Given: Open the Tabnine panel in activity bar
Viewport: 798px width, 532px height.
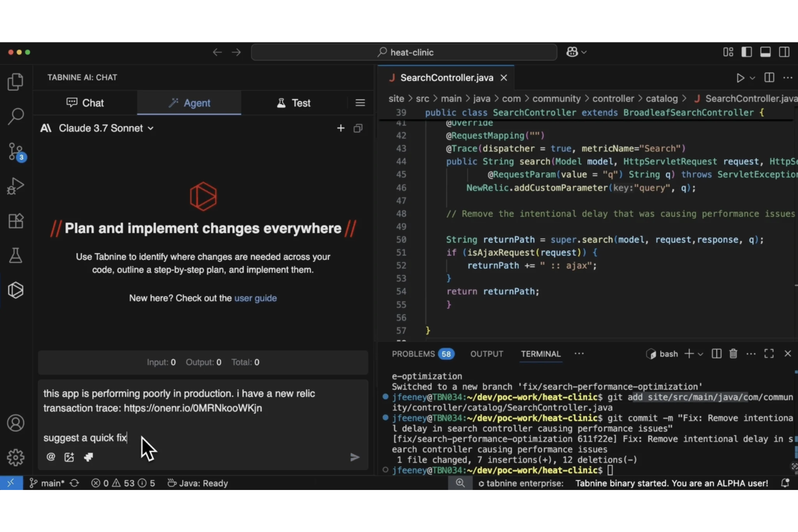Looking at the screenshot, I should (16, 290).
